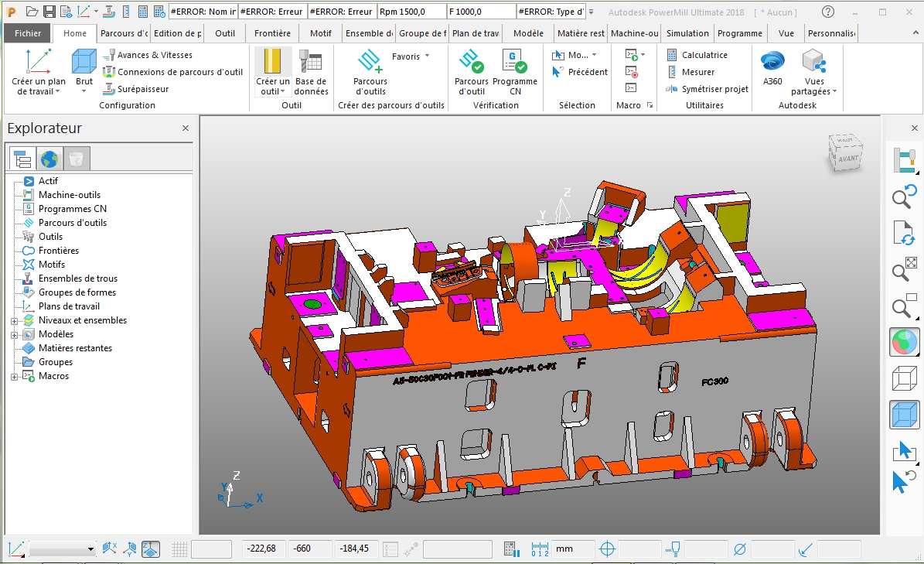This screenshot has width=924, height=564.
Task: Open the Favoris dropdown
Action: pos(410,56)
